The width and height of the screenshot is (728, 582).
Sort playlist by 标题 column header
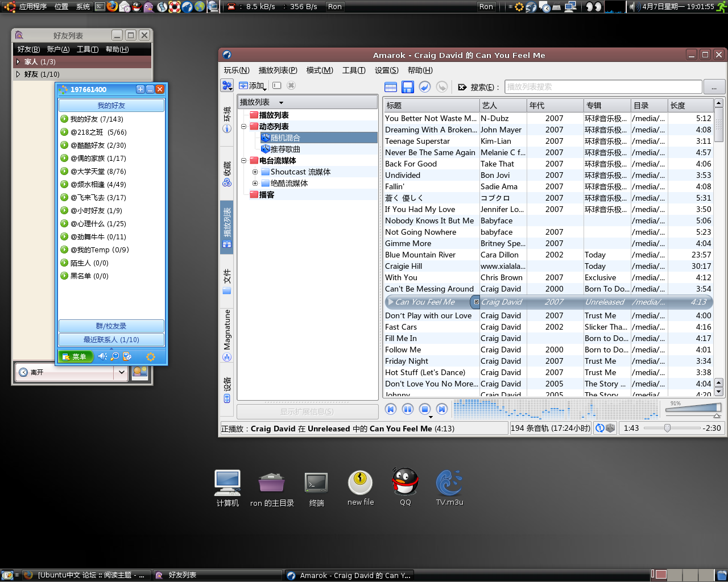point(432,105)
